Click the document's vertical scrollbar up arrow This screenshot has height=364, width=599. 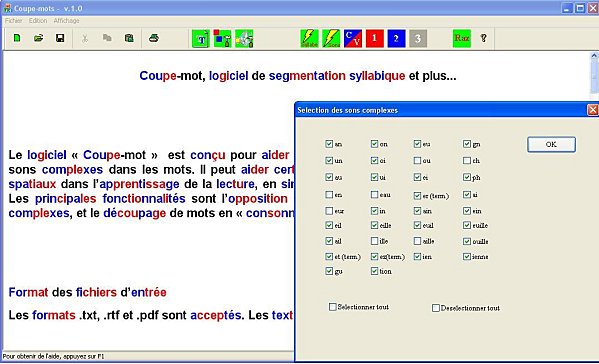594,56
